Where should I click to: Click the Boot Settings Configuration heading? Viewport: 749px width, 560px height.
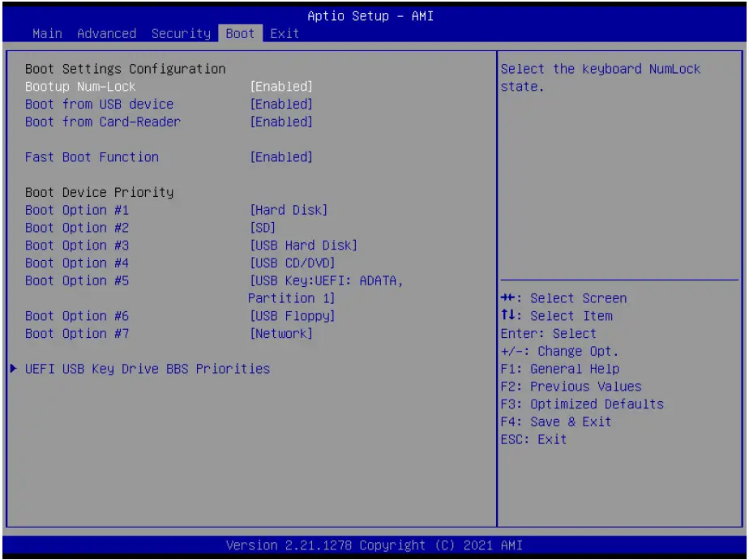105,68
